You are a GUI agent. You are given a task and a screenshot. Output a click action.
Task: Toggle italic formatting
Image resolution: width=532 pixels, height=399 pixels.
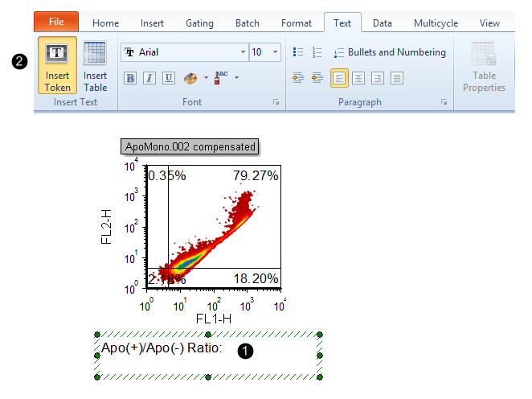point(149,78)
